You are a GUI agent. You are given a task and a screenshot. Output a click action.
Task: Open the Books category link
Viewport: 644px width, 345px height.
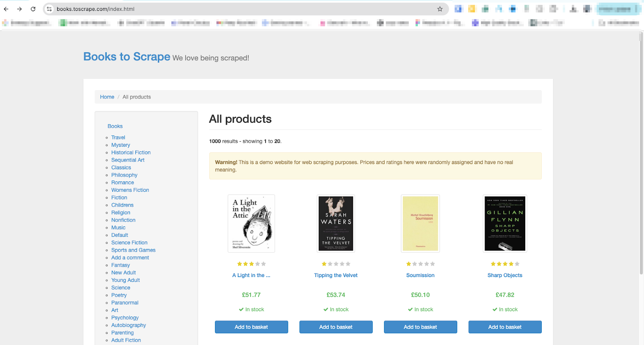click(x=115, y=126)
